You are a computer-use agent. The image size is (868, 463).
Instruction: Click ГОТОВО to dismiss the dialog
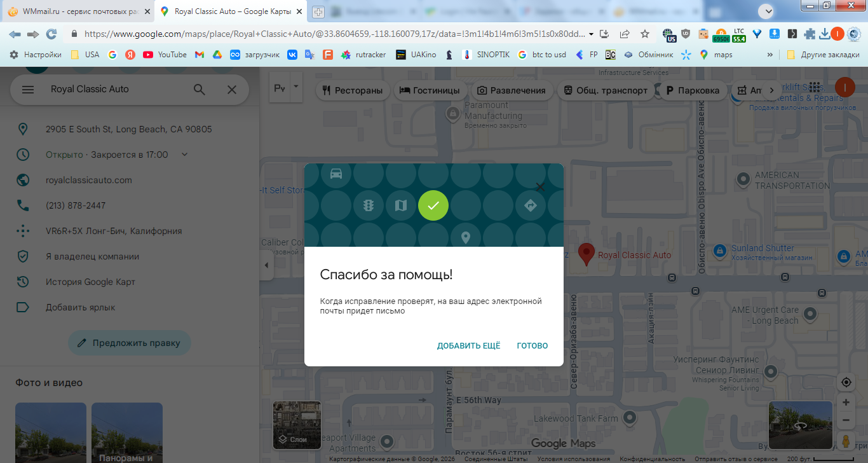pos(532,346)
